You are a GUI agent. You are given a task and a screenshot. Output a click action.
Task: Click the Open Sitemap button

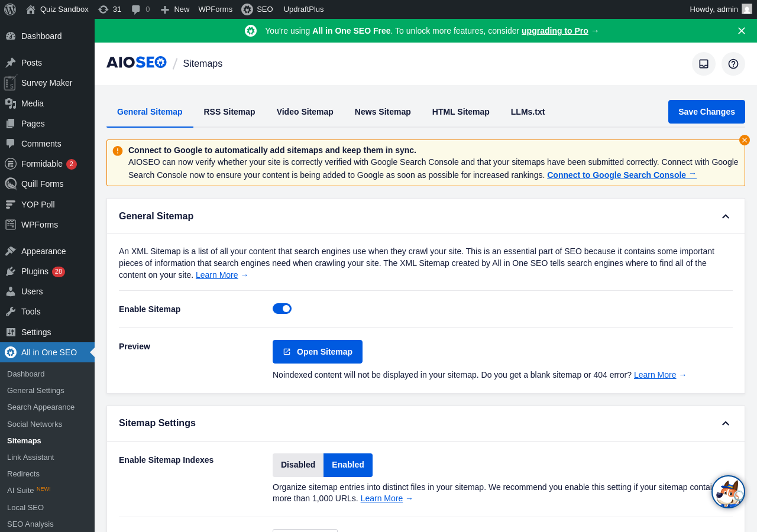pyautogui.click(x=318, y=352)
